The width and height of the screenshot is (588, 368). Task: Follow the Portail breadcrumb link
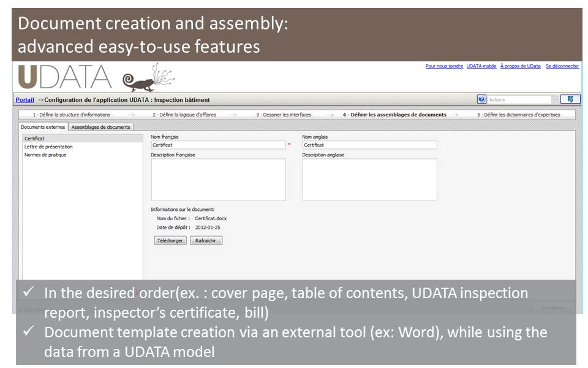[24, 100]
